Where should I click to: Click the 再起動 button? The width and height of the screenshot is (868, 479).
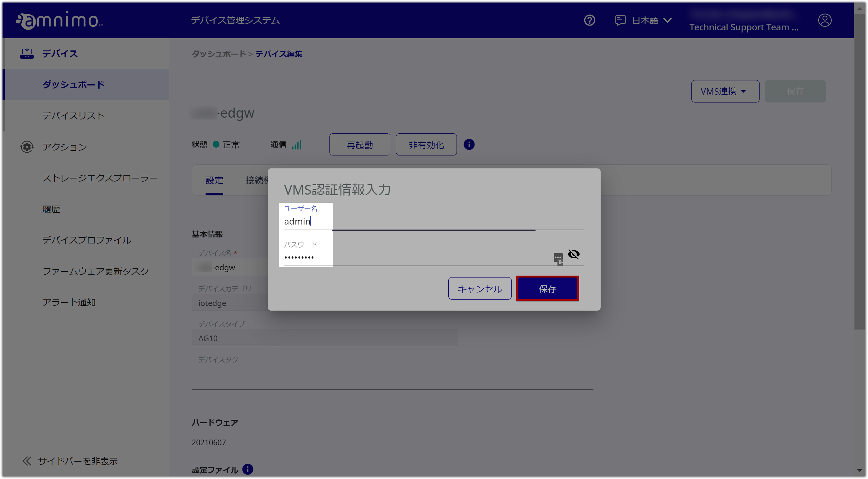[x=359, y=145]
